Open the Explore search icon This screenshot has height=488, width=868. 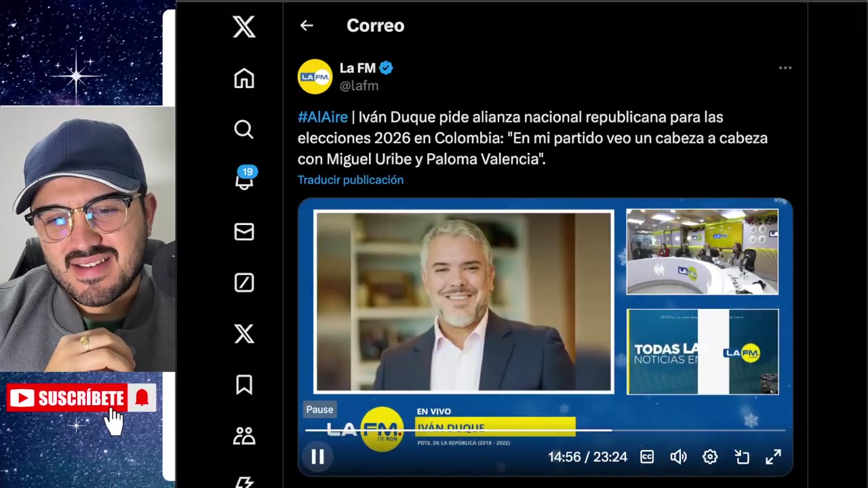tap(244, 129)
